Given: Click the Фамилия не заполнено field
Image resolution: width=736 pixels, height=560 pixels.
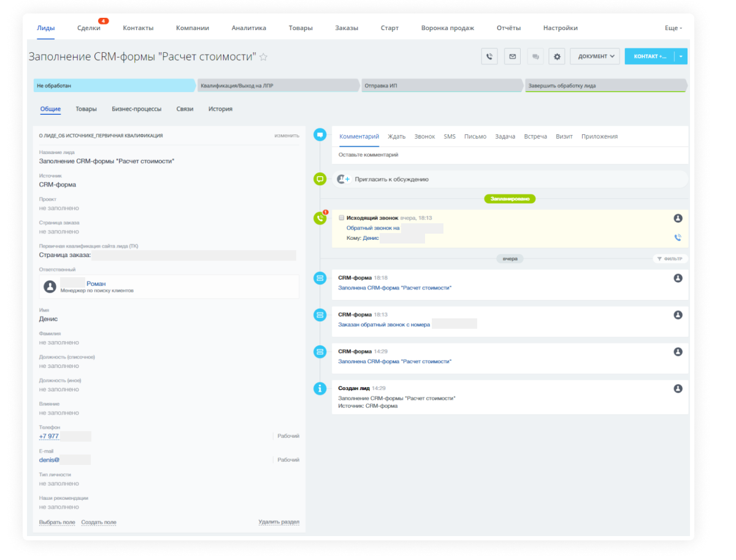Looking at the screenshot, I should click(59, 342).
